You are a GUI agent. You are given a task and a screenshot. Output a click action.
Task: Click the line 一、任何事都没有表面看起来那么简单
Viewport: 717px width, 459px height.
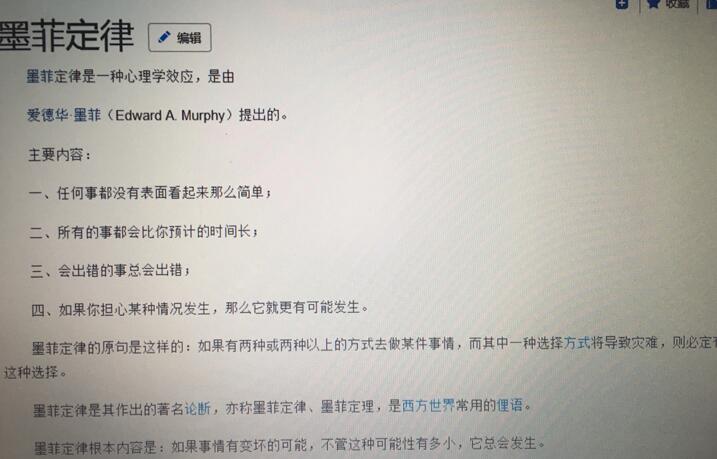coord(150,193)
